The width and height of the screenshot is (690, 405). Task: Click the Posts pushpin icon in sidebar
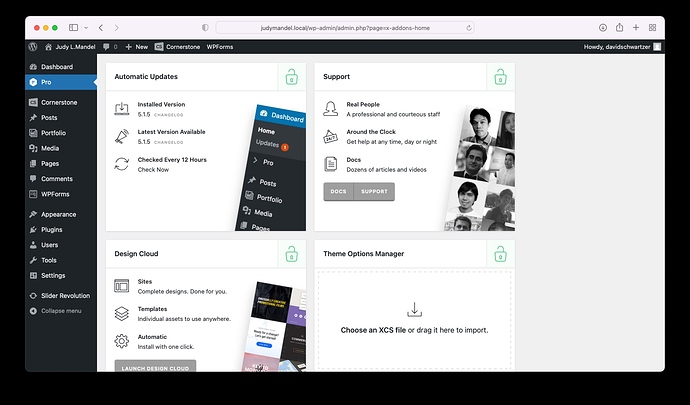coord(33,118)
